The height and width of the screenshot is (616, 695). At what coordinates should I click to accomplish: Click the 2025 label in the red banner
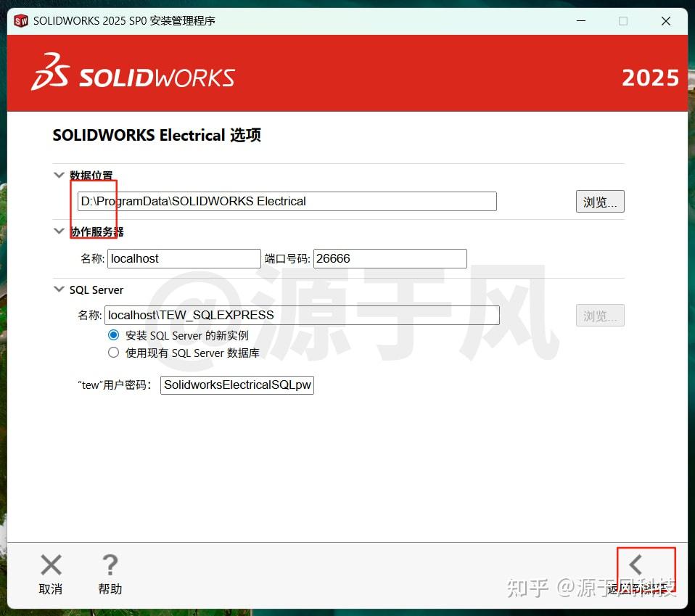(650, 76)
